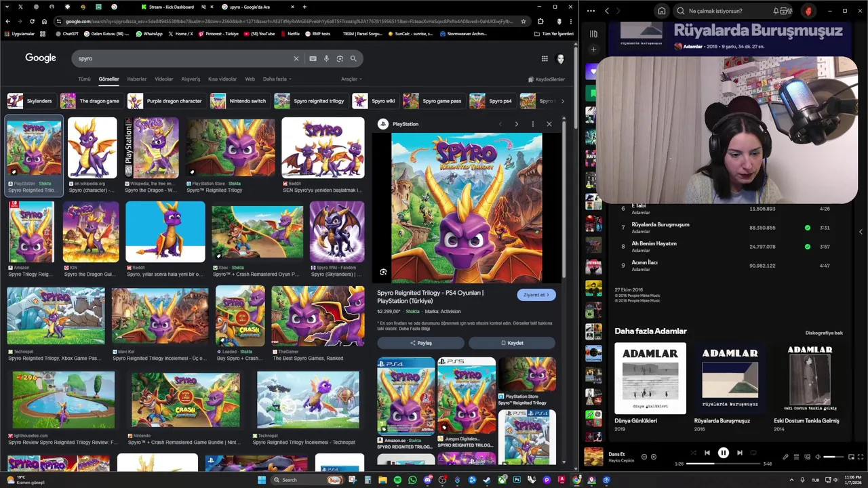Viewport: 868px width, 488px height.
Task: Close the image preview panel
Action: 549,124
